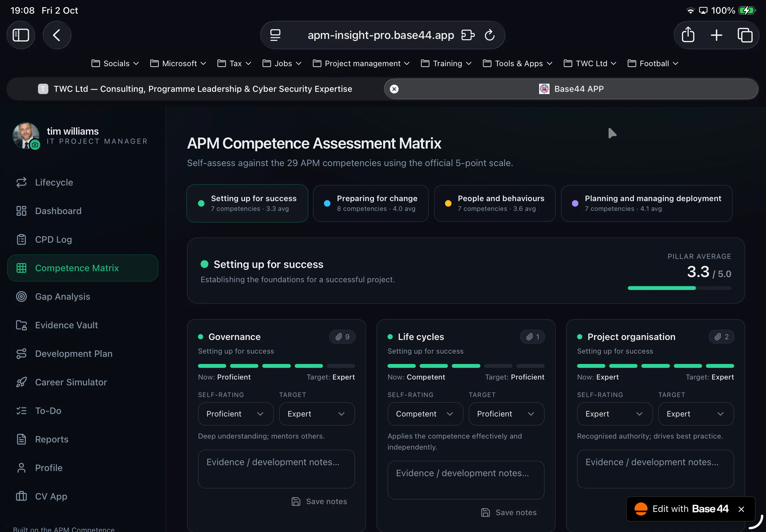Viewport: 766px width, 532px height.
Task: Show tab overview icon
Action: (x=745, y=35)
